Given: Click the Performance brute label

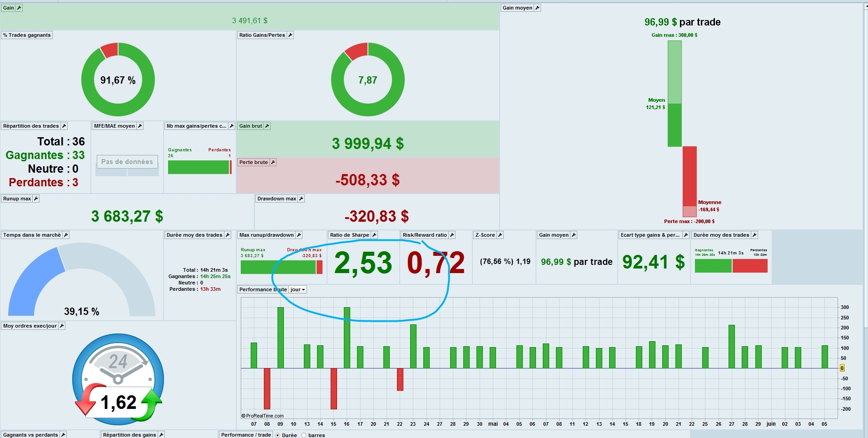Looking at the screenshot, I should point(263,289).
